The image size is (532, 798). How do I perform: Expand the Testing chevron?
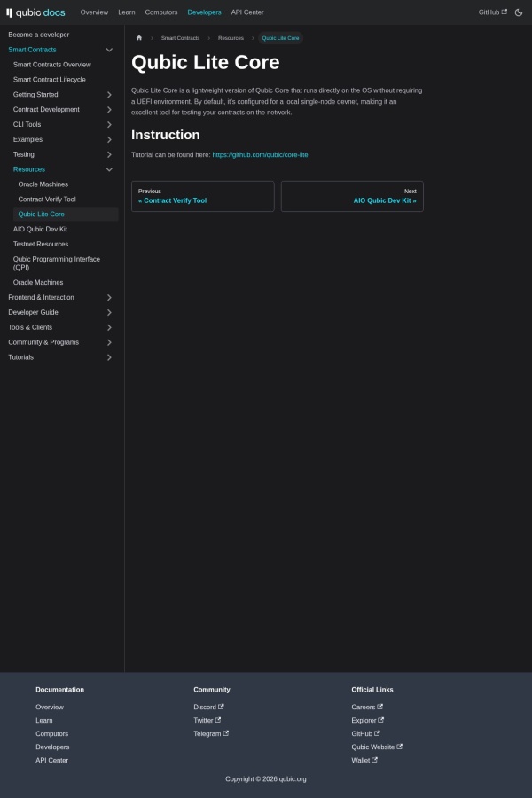[109, 154]
